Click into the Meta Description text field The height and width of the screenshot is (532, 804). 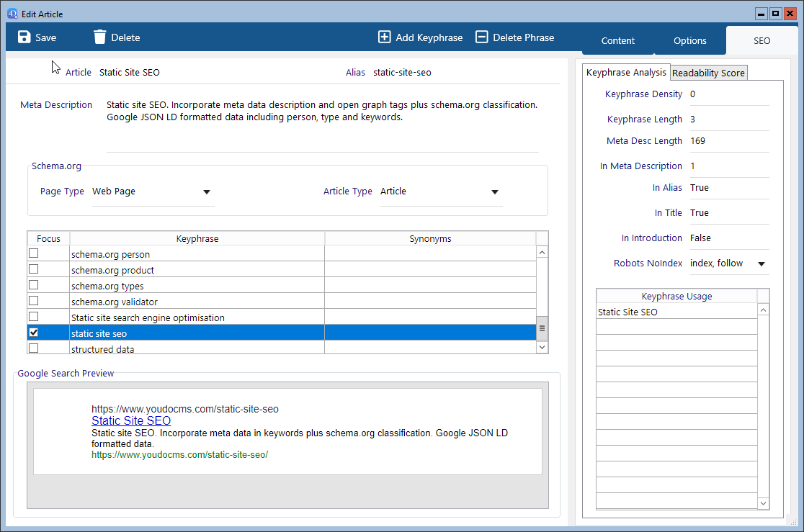[x=322, y=122]
